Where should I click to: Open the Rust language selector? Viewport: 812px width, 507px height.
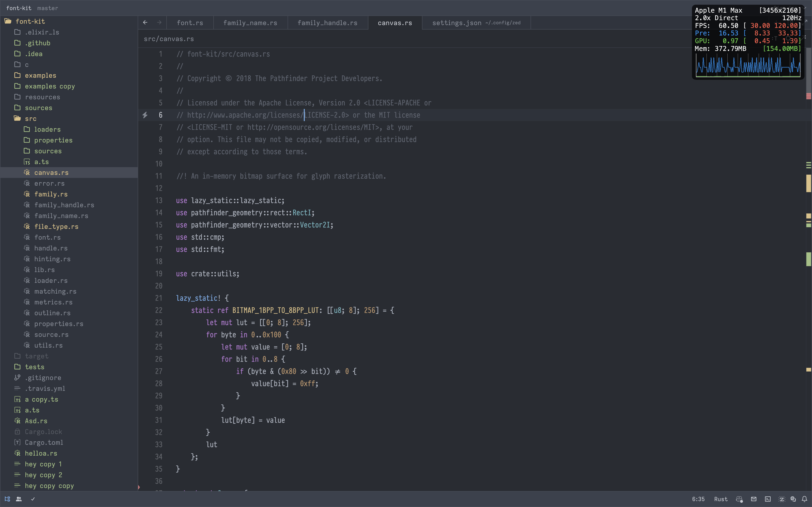point(721,499)
